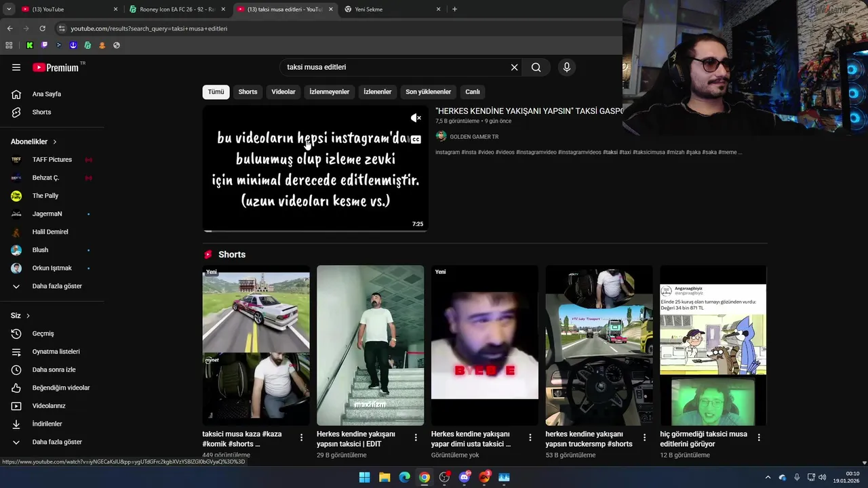This screenshot has height=488, width=868.
Task: Click the browser address bar URL
Action: coord(149,28)
